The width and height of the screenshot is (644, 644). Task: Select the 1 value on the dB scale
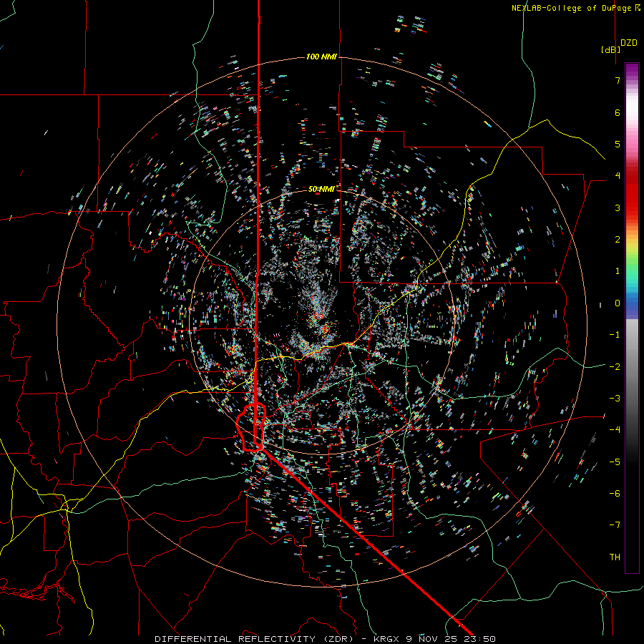[618, 271]
